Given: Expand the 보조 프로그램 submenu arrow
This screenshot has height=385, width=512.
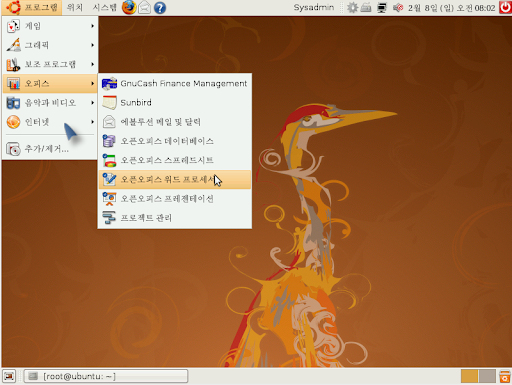Looking at the screenshot, I should tap(92, 64).
